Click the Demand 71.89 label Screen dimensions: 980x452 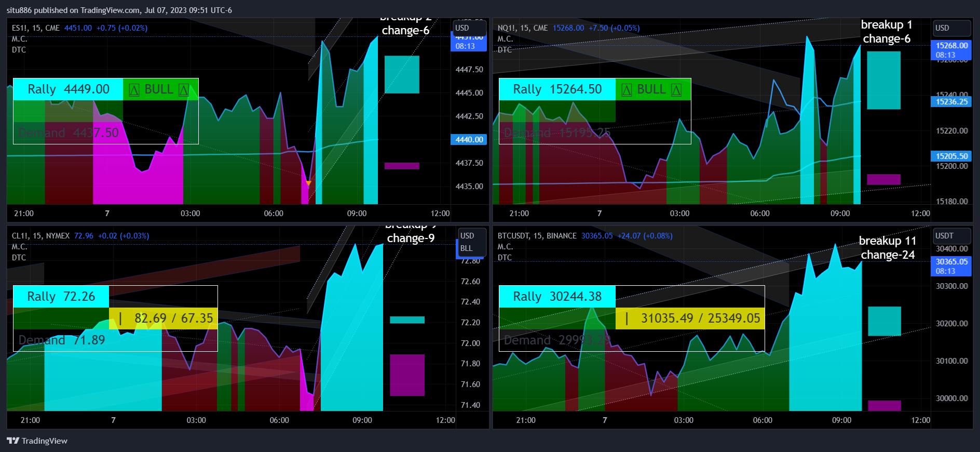pos(62,340)
